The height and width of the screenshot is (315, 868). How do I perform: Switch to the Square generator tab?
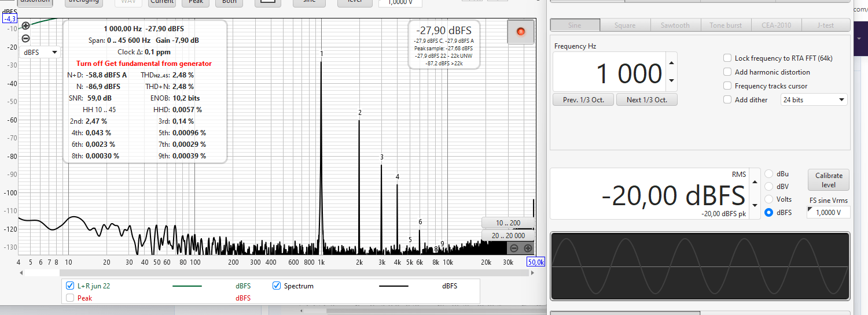click(x=625, y=25)
